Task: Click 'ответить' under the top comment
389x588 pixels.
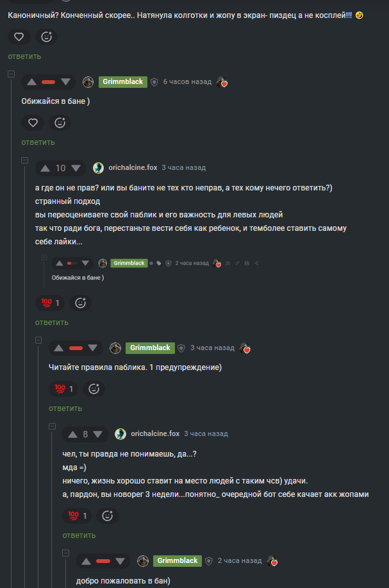Action: [24, 56]
